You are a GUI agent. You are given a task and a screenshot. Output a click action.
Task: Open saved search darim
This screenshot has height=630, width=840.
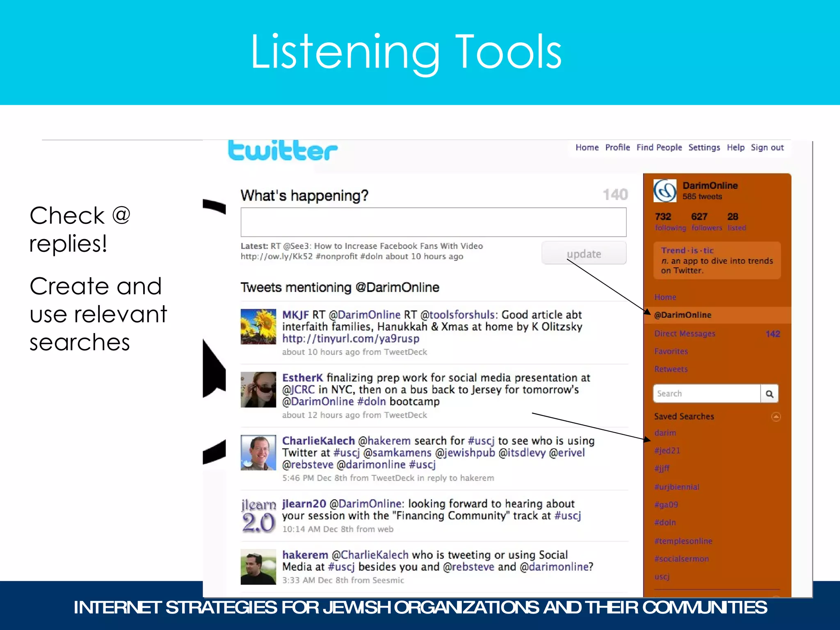click(665, 433)
